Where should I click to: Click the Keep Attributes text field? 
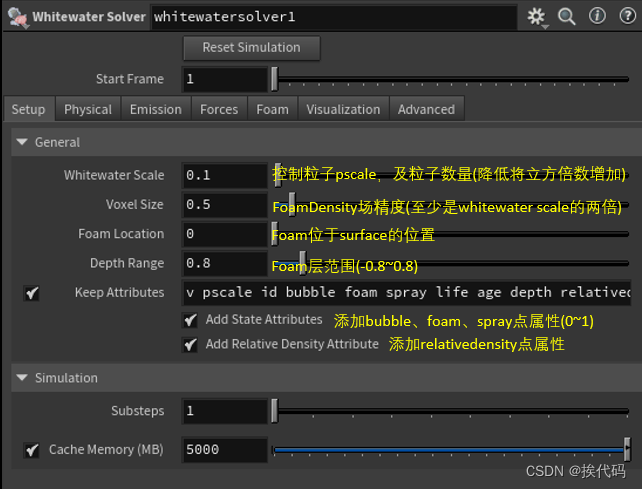406,293
